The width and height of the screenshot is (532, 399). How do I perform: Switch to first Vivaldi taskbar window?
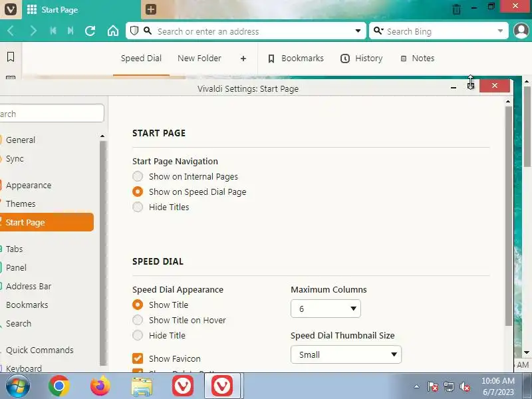(x=183, y=386)
